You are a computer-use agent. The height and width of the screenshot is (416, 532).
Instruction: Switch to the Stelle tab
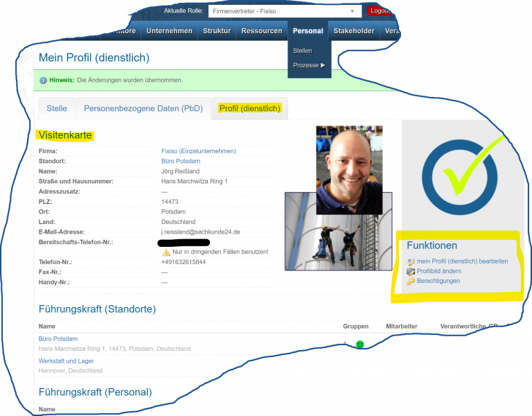pyautogui.click(x=57, y=109)
